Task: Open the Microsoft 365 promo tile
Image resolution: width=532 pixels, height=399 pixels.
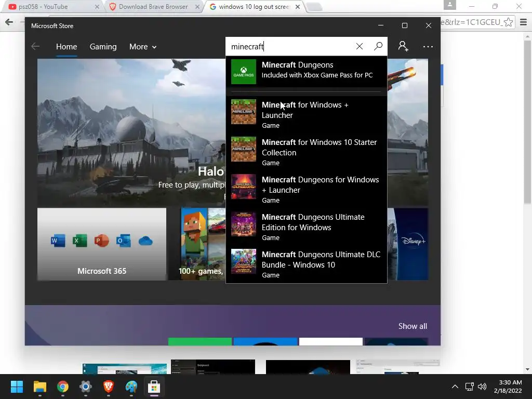Action: pos(102,244)
